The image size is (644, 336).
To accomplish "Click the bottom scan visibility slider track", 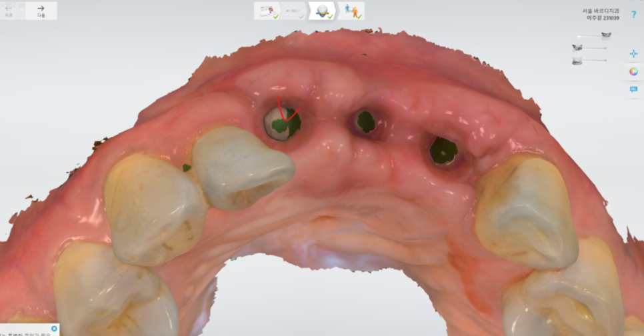I will click(x=595, y=61).
